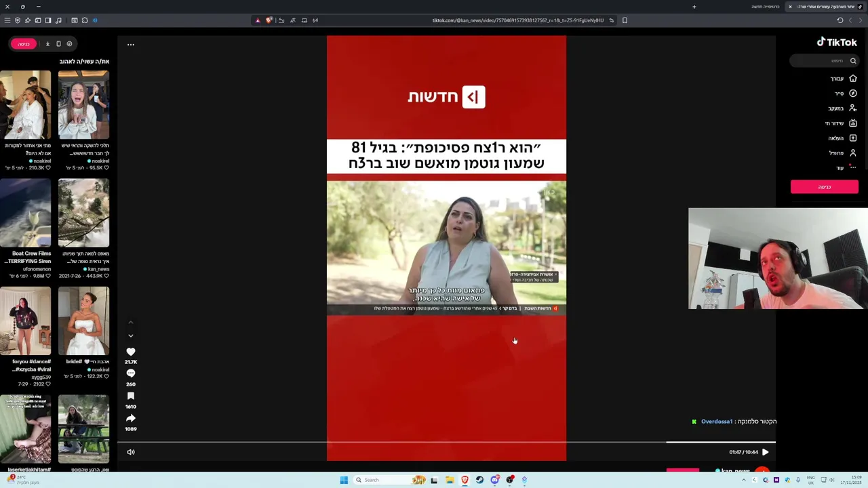Open the browser shield icon in toolbar
This screenshot has width=868, height=488.
[x=18, y=20]
